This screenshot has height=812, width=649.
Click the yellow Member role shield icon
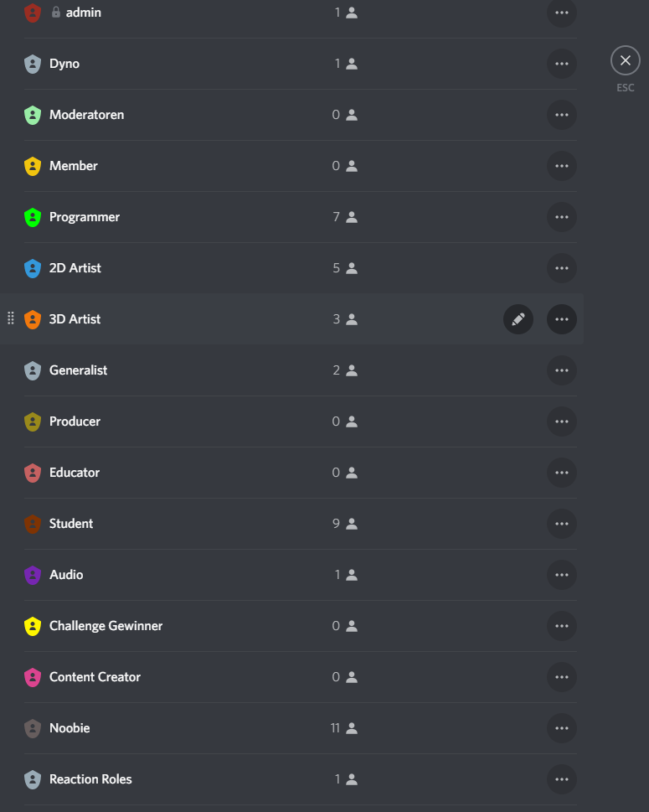coord(32,166)
